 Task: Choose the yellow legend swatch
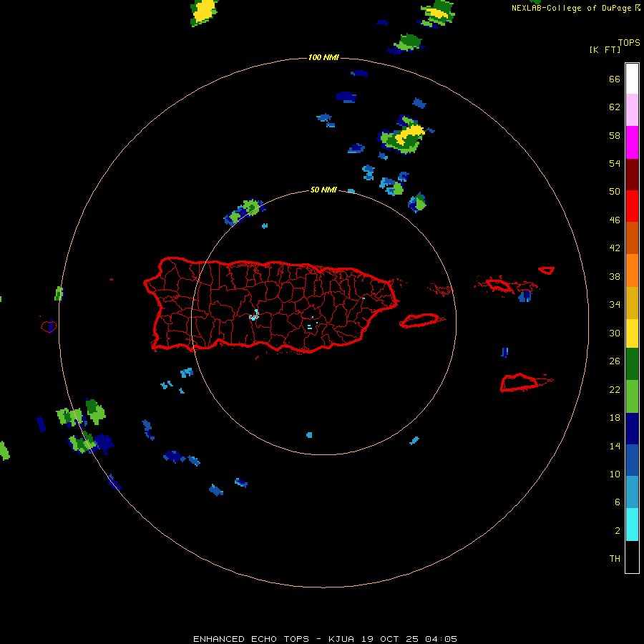tap(632, 333)
